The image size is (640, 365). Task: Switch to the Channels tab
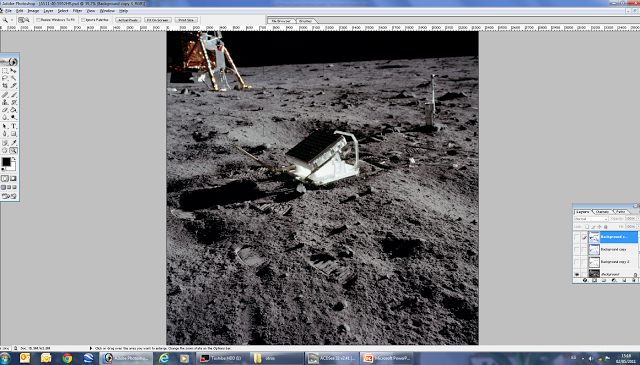coord(602,211)
